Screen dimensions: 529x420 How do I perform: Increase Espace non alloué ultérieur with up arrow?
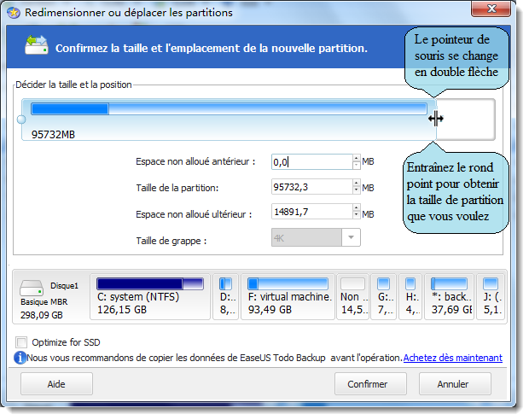[x=356, y=208]
